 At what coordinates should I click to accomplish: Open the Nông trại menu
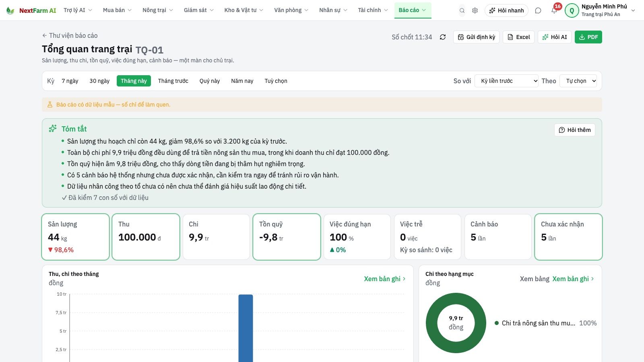coord(158,10)
